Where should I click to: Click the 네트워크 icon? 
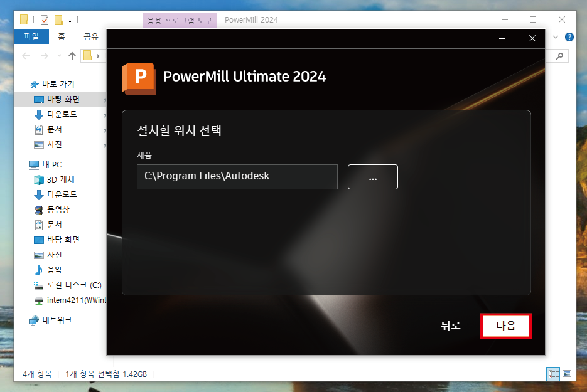point(34,320)
